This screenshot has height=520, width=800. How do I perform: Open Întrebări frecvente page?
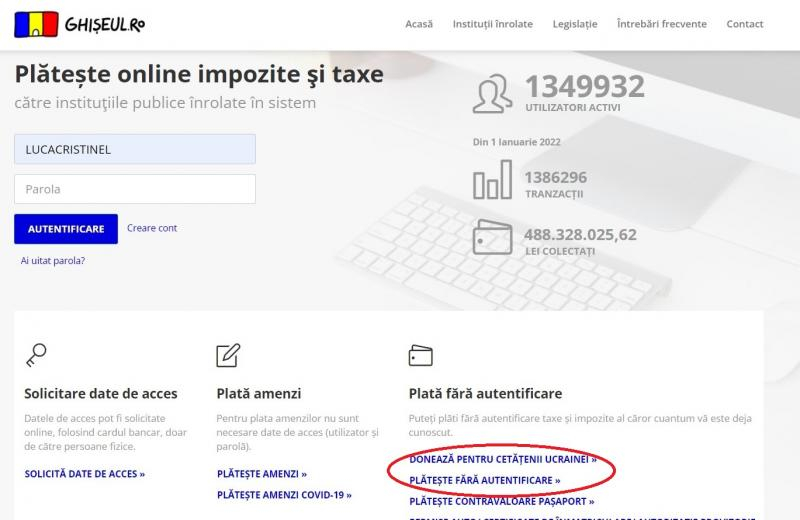661,24
